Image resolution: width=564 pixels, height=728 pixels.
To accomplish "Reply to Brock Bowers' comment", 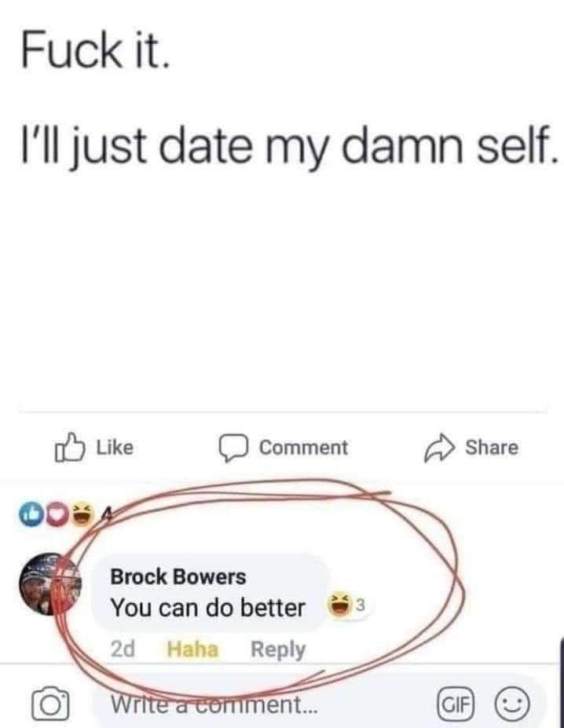I will (278, 649).
